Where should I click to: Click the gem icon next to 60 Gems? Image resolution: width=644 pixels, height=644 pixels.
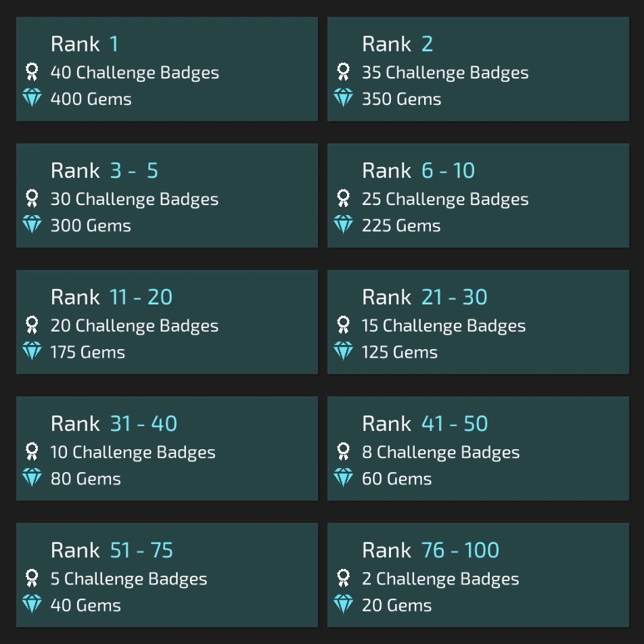pos(342,478)
